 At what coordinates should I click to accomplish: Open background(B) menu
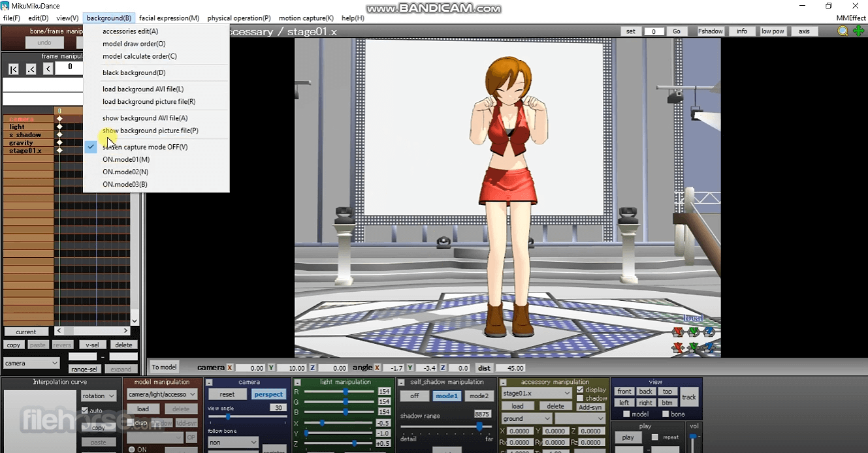(x=108, y=18)
